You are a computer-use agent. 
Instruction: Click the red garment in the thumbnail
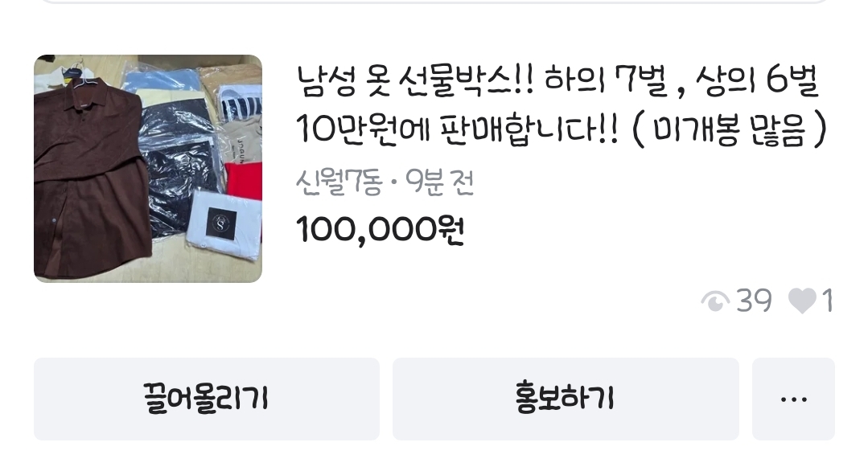[244, 180]
